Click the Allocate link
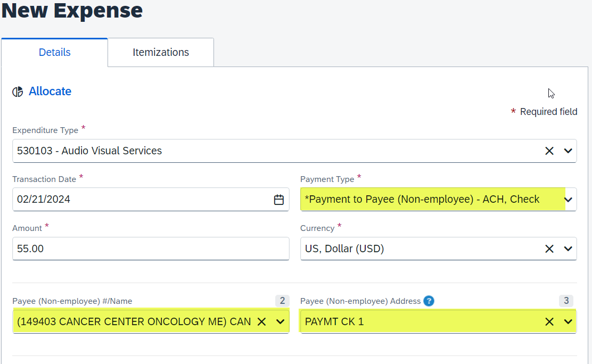Screen dimensions: 592x364 pyautogui.click(x=50, y=91)
